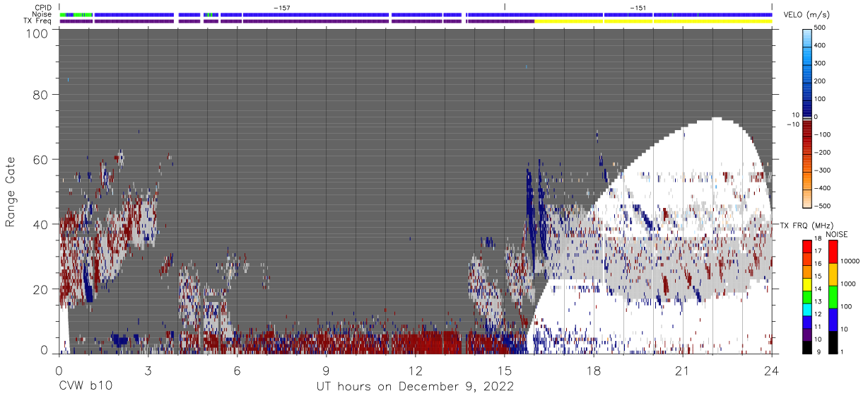The width and height of the screenshot is (868, 401).
Task: Select the CPID value '-151'
Action: coord(638,8)
